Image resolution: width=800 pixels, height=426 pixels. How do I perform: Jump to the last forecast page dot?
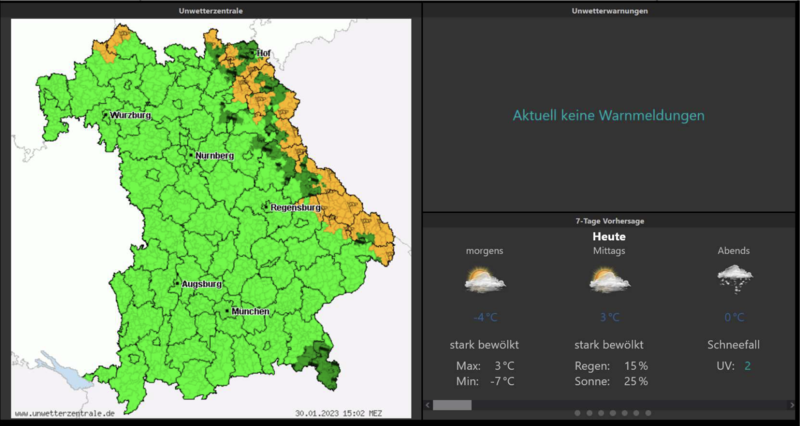click(x=648, y=413)
